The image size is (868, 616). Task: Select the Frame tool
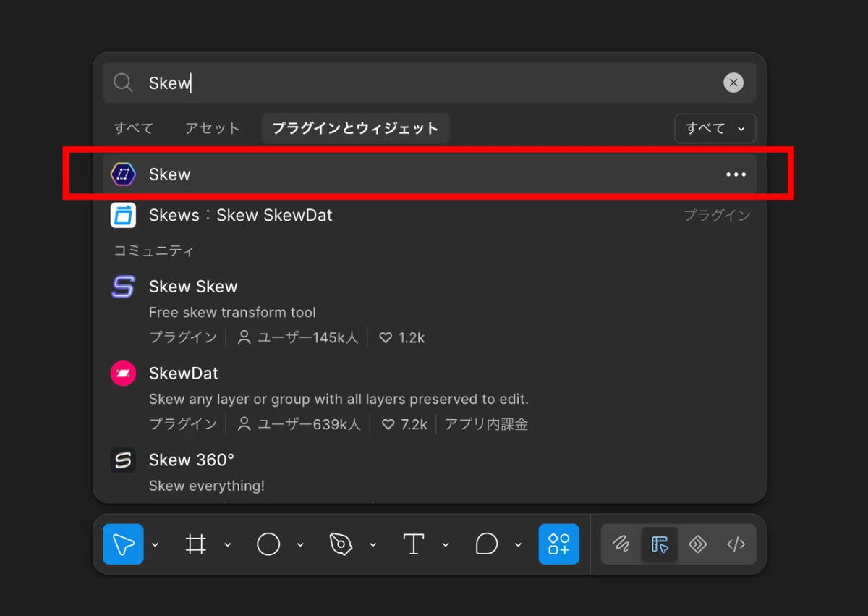(196, 544)
